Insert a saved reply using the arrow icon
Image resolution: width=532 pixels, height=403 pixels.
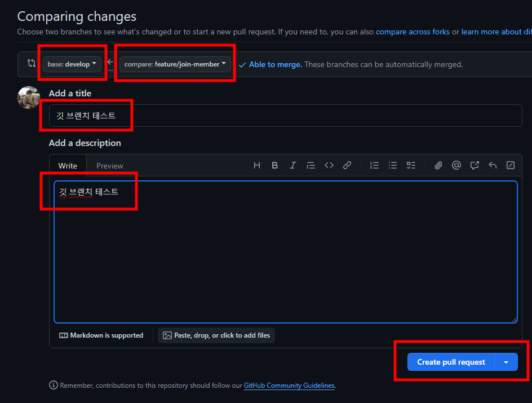[493, 165]
